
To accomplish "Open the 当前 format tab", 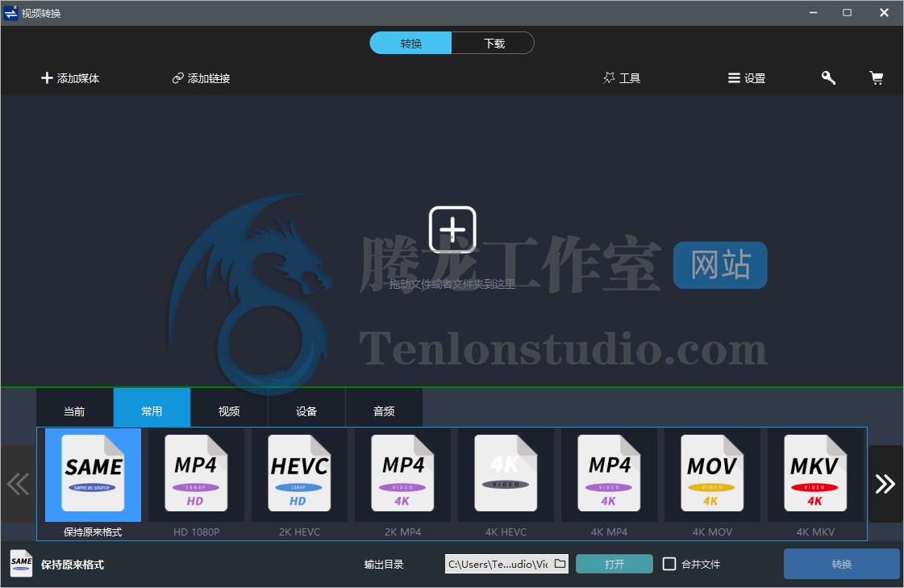I will 74,411.
